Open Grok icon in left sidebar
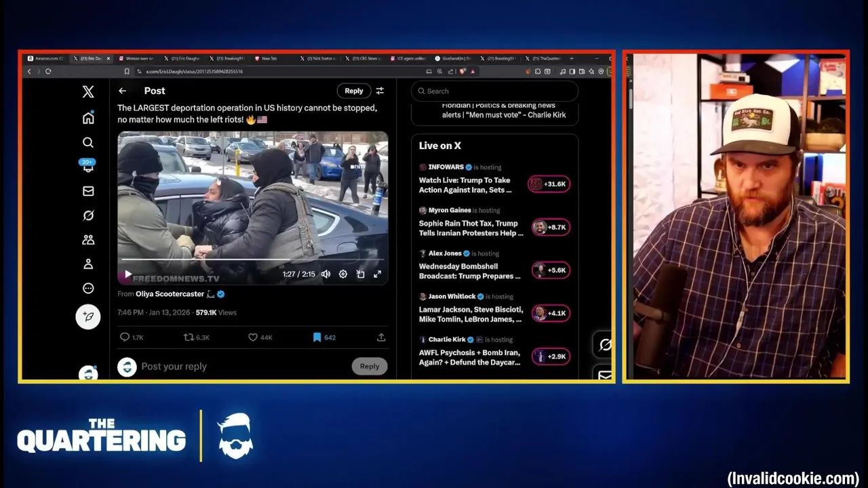The width and height of the screenshot is (868, 488). click(88, 216)
